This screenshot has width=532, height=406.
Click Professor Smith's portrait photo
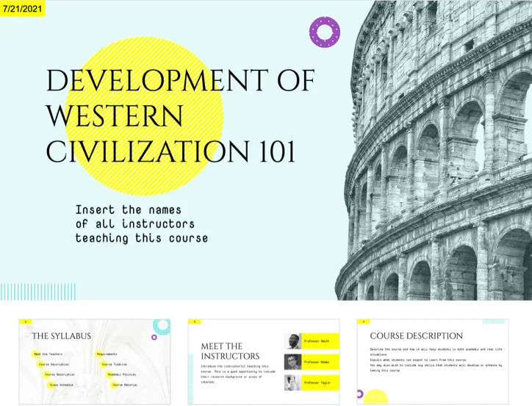292,341
